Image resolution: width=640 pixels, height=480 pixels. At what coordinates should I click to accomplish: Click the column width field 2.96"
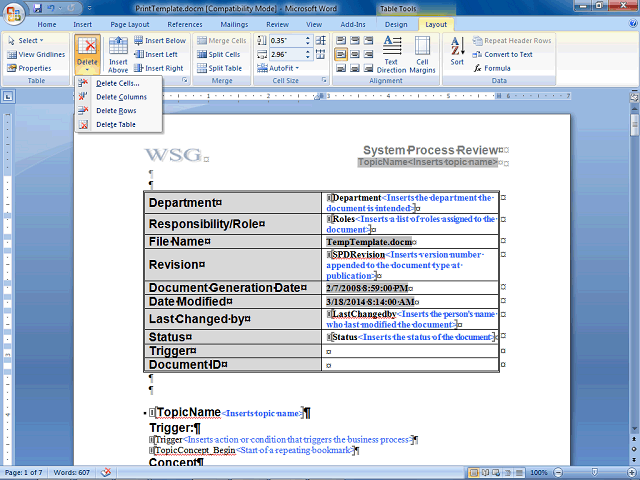click(287, 54)
